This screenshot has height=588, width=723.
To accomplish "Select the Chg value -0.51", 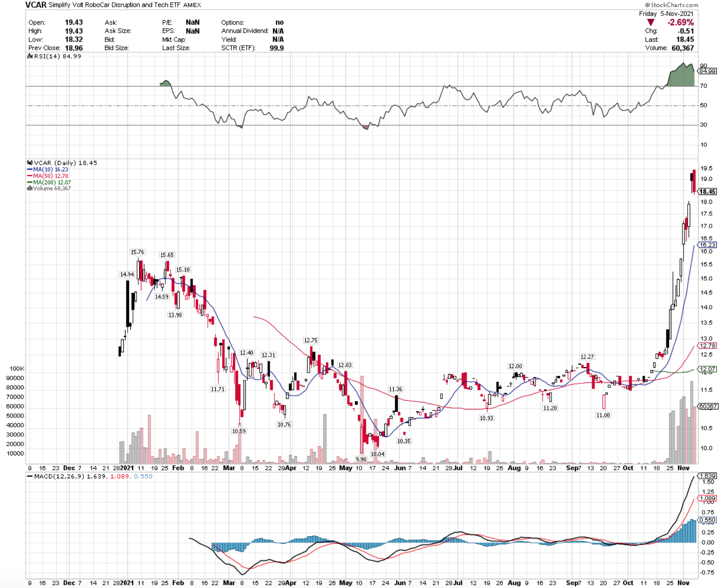I will [x=686, y=31].
